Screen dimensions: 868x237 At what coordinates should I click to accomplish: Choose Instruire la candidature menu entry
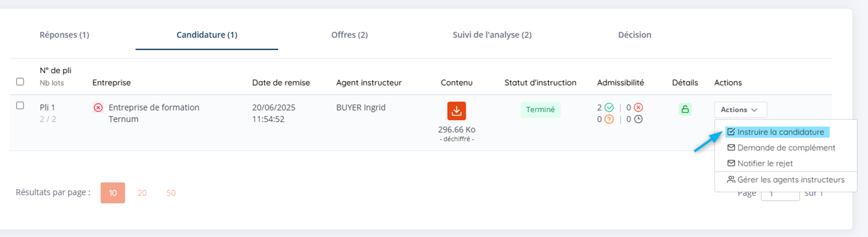pyautogui.click(x=780, y=132)
